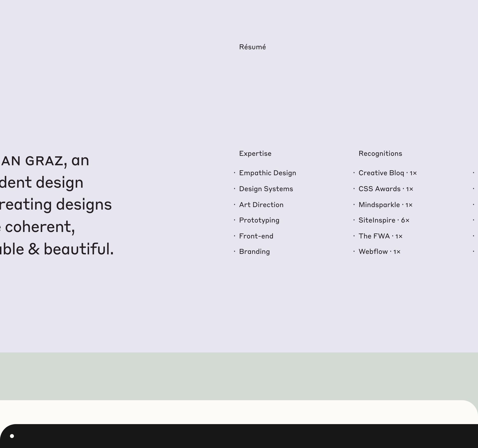
Task: Click the 'GRAZ, an' headline text
Action: 57,161
